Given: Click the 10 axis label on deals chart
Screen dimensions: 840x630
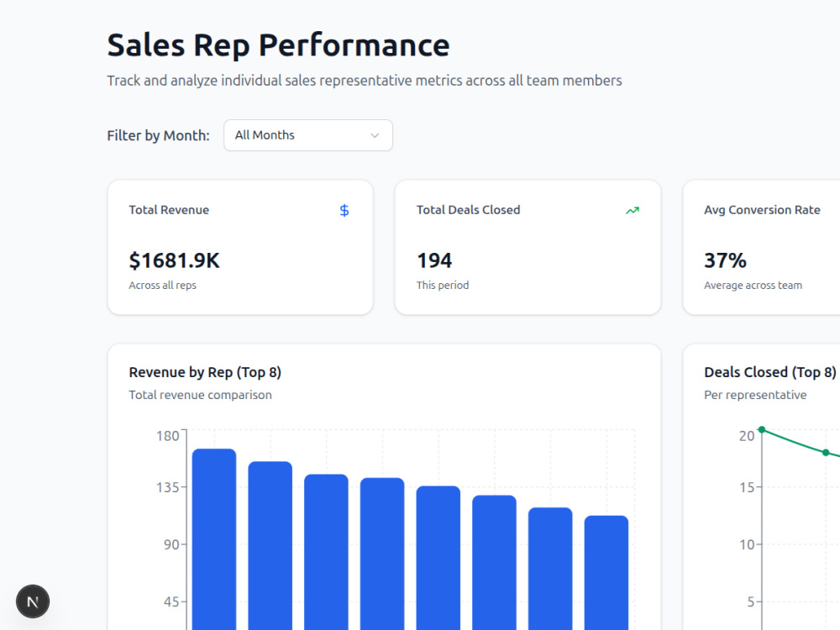Looking at the screenshot, I should 747,545.
